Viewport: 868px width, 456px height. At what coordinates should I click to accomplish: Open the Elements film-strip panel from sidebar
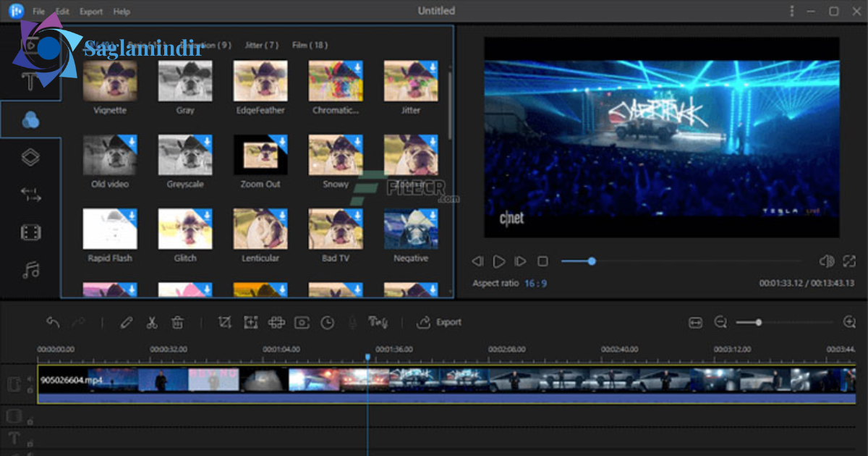coord(30,232)
